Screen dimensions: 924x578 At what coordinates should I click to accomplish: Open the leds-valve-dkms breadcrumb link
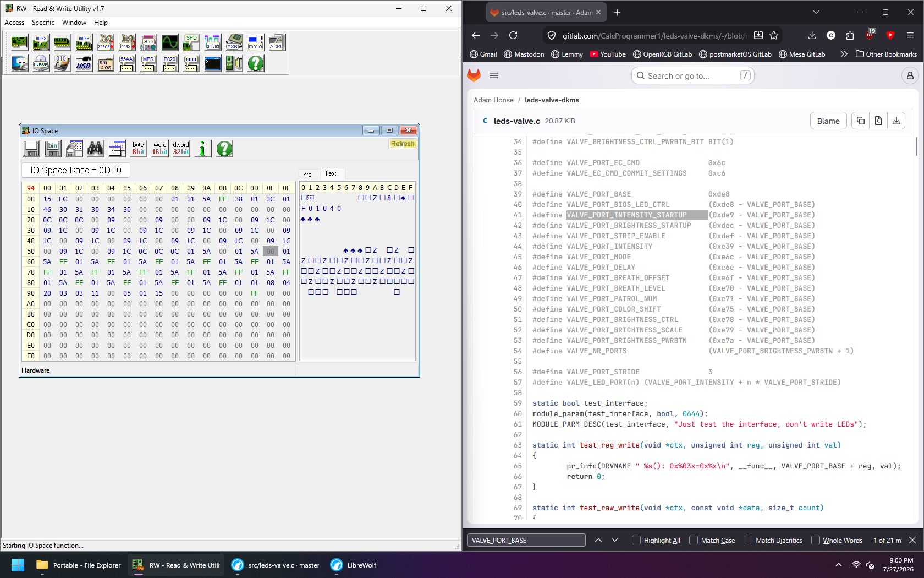tap(552, 100)
